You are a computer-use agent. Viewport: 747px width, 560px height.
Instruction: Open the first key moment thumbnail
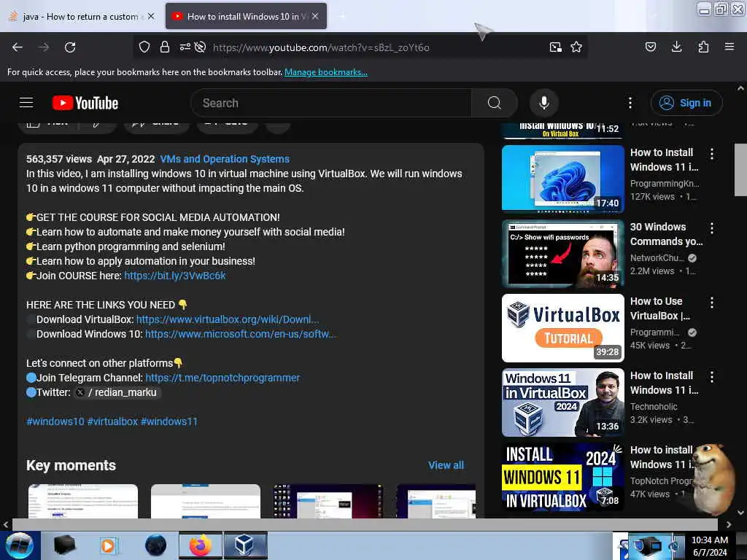coord(83,501)
